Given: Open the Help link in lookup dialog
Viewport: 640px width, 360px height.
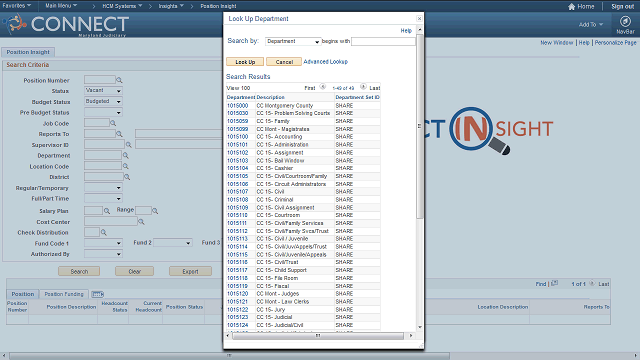Looking at the screenshot, I should pyautogui.click(x=406, y=31).
